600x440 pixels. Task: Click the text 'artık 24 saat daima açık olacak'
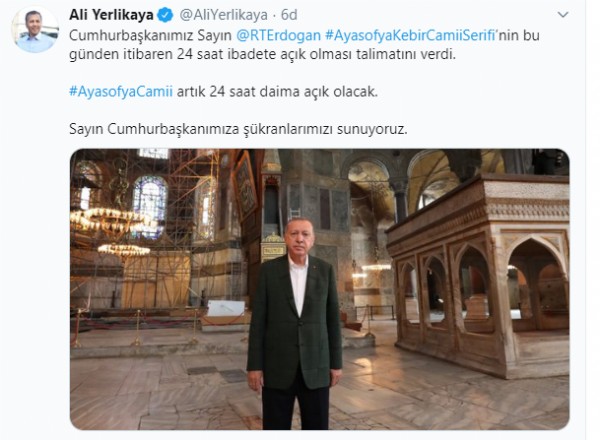[x=277, y=92]
